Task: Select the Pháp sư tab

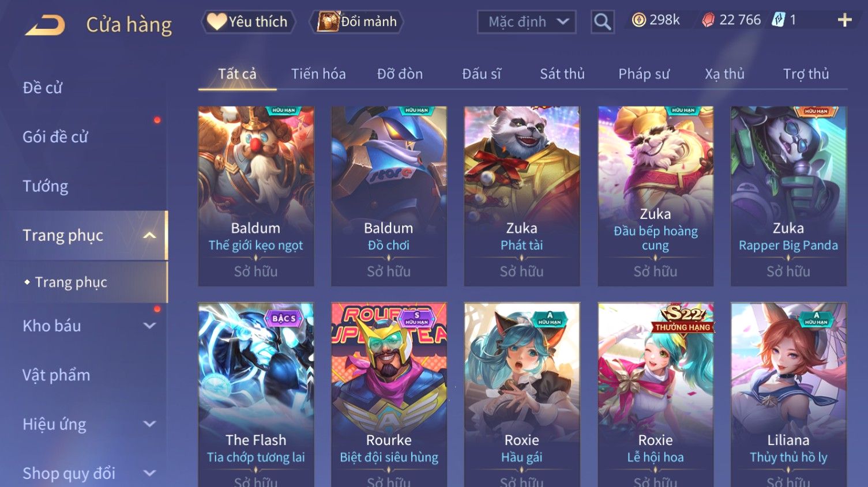Action: click(x=644, y=74)
